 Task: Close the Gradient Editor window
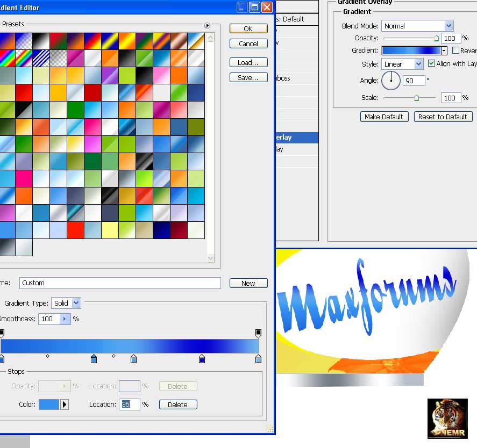click(267, 7)
